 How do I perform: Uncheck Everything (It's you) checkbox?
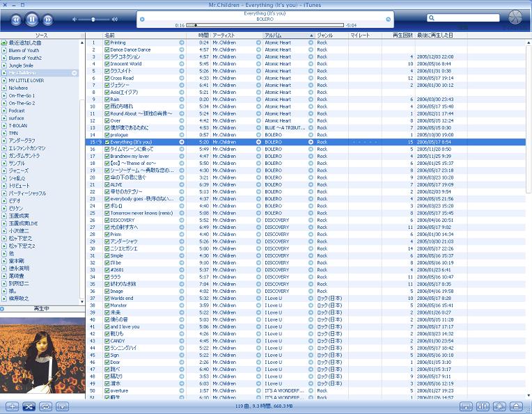point(107,142)
